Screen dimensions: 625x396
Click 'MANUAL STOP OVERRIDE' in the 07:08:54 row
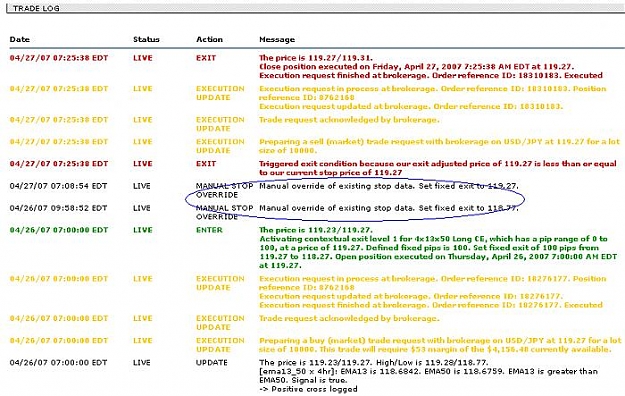[224, 190]
